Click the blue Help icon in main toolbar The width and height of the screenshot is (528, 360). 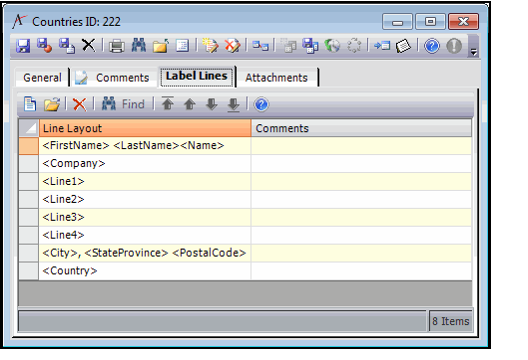[432, 46]
